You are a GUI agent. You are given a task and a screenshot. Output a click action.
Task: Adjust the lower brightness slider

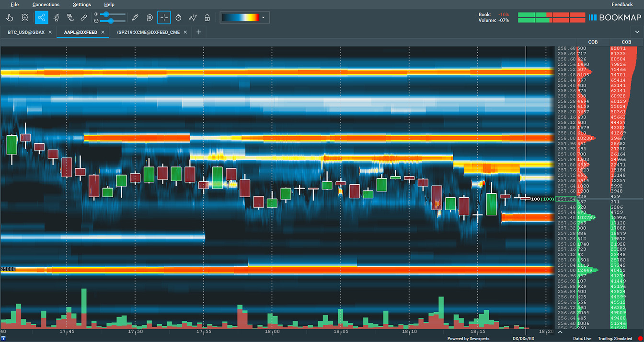coord(113,21)
